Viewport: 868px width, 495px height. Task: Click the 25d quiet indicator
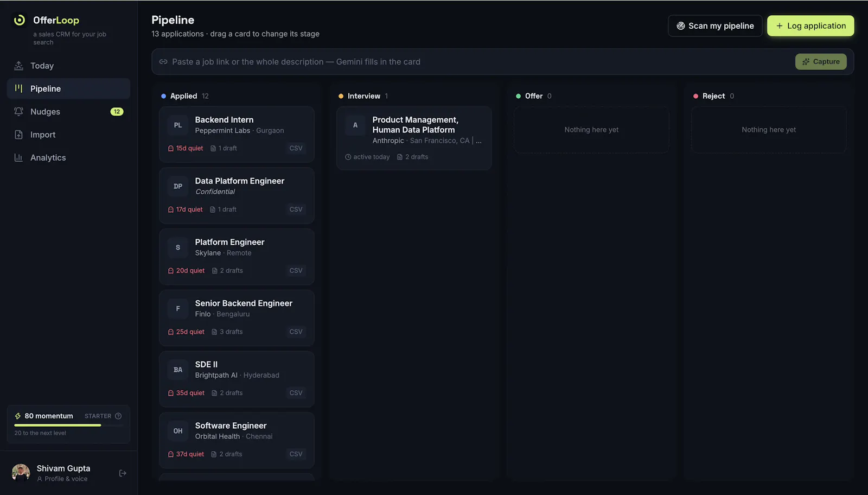(186, 332)
